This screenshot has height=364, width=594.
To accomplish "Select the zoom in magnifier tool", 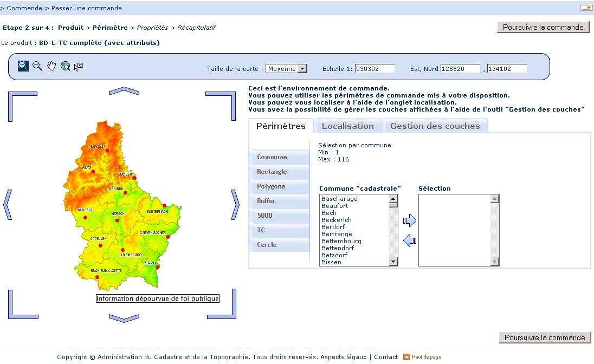I will click(x=23, y=66).
